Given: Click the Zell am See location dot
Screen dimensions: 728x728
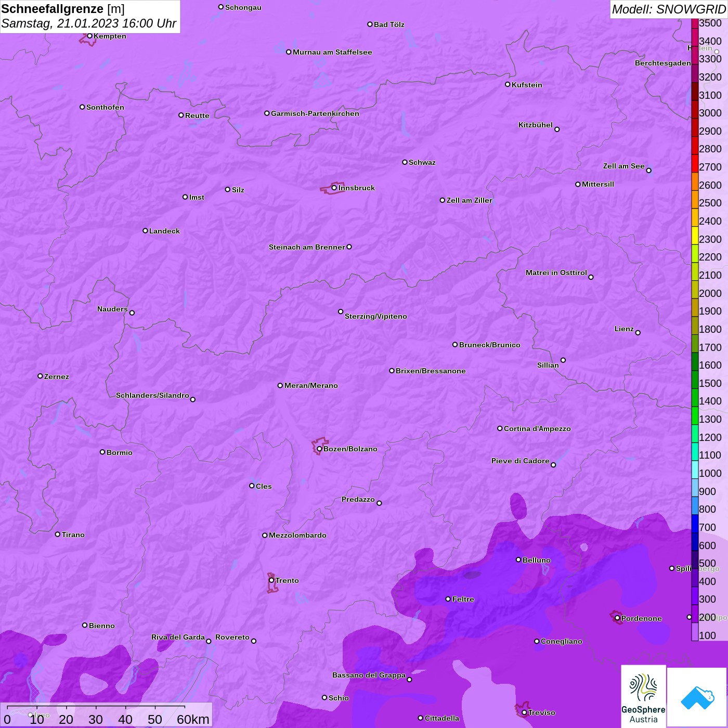Looking at the screenshot, I should pyautogui.click(x=648, y=170).
